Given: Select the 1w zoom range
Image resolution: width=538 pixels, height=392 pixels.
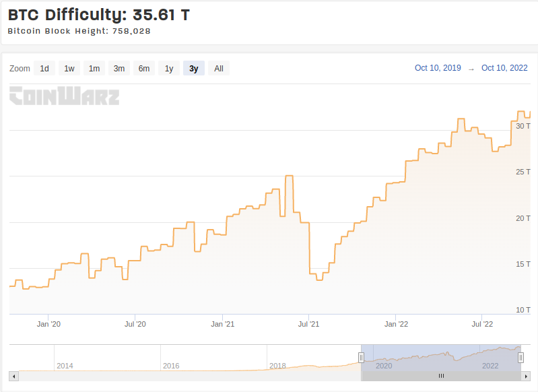Looking at the screenshot, I should click(x=69, y=68).
